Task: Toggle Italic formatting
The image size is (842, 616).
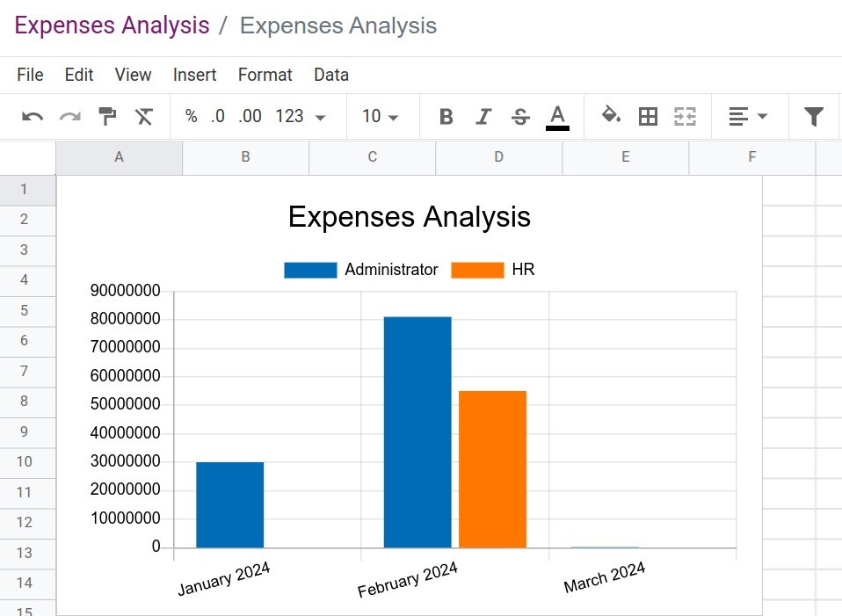Action: click(483, 117)
